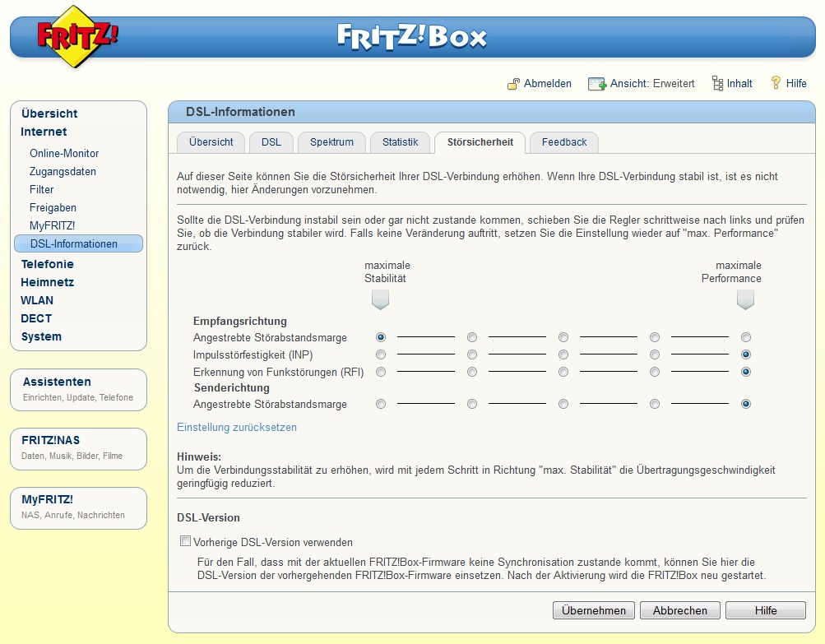The width and height of the screenshot is (825, 644).
Task: Set send Störabstandsmarge to max performance
Action: 746,404
